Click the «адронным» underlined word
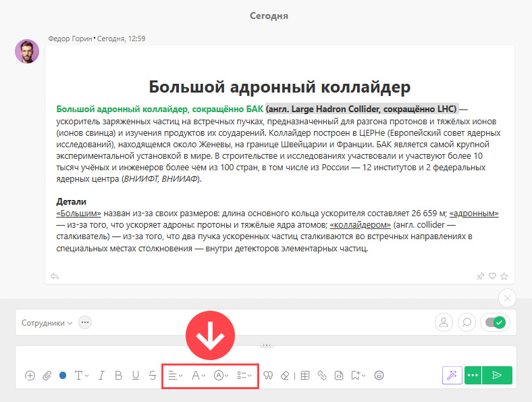This screenshot has width=532, height=402. [474, 213]
